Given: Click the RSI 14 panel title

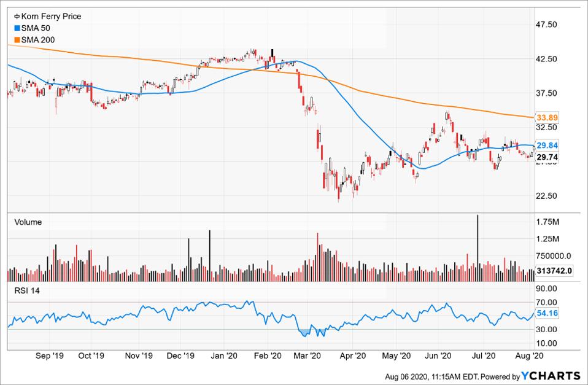Looking at the screenshot, I should [x=27, y=291].
